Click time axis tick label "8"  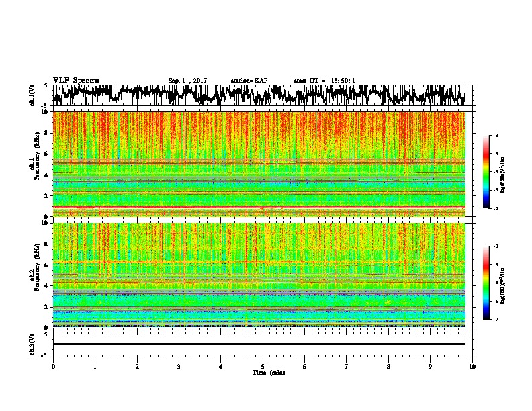tap(388, 367)
